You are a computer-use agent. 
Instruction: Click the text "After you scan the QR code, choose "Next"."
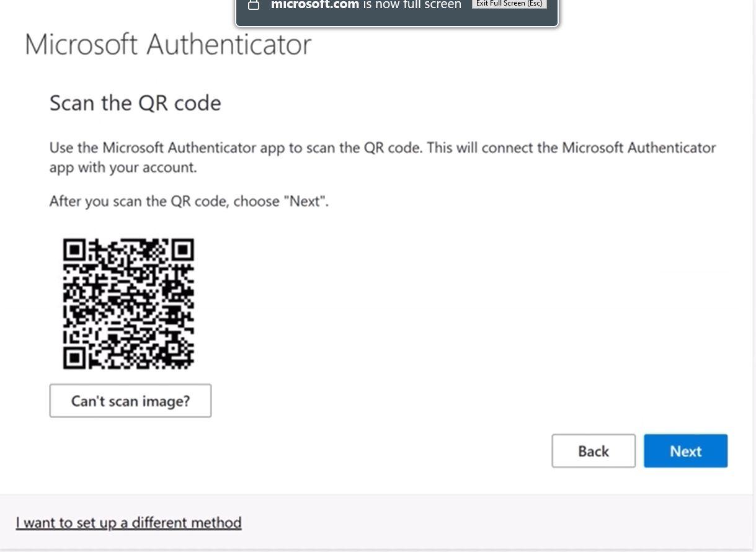pyautogui.click(x=189, y=202)
